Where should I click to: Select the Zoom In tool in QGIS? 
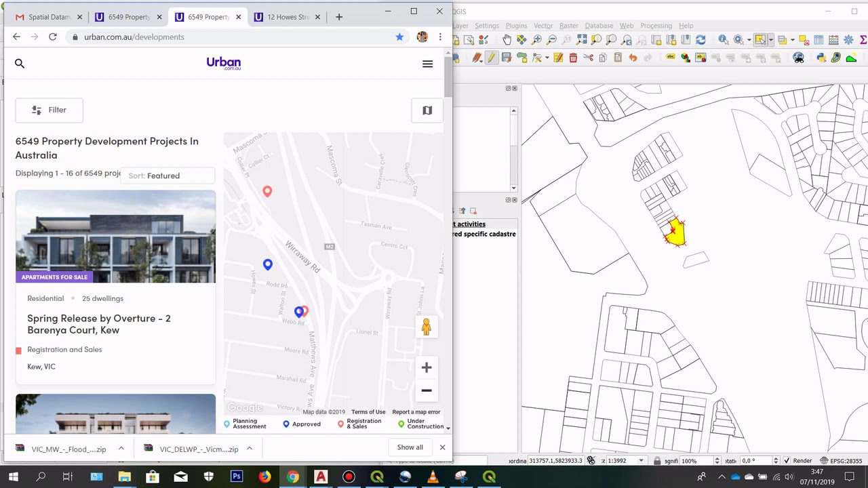536,40
